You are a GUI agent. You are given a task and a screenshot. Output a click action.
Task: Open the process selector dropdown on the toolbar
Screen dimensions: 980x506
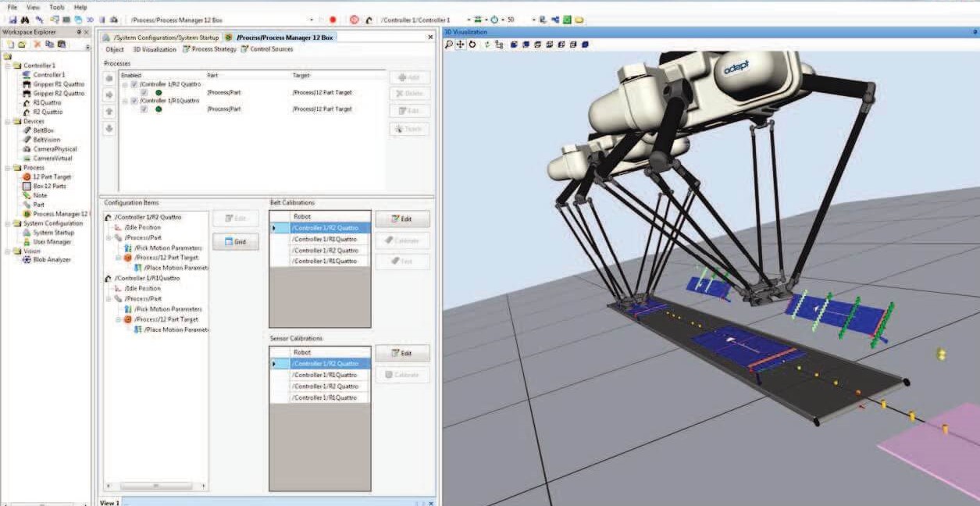312,20
